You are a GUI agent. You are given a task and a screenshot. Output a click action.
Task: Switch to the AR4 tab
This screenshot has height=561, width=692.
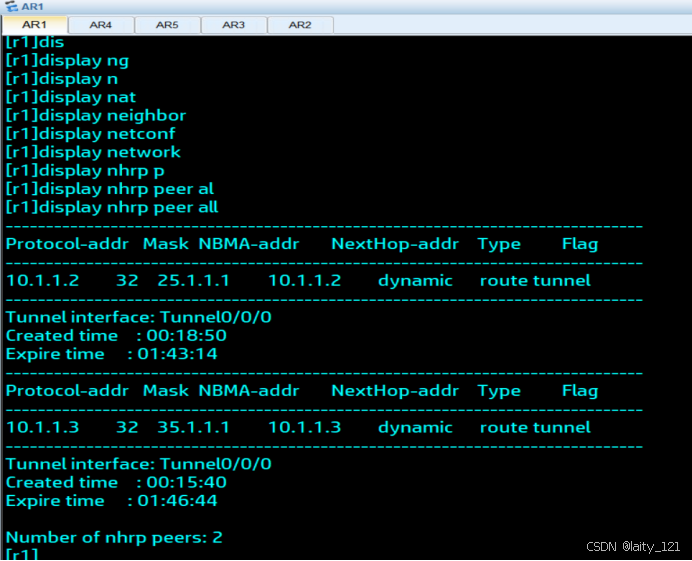point(101,25)
